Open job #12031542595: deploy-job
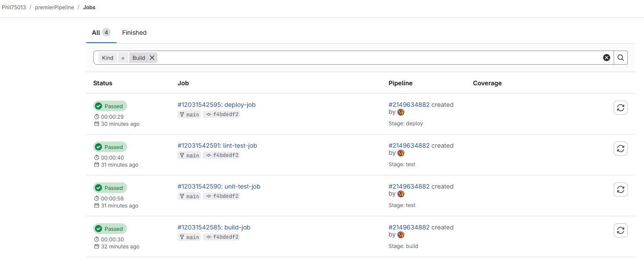The height and width of the screenshot is (262, 644). click(216, 105)
